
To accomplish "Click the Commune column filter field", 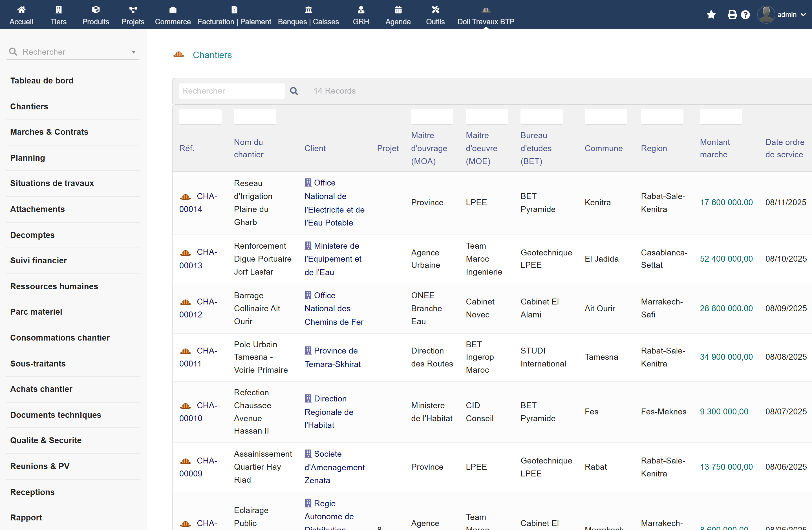I will point(606,117).
